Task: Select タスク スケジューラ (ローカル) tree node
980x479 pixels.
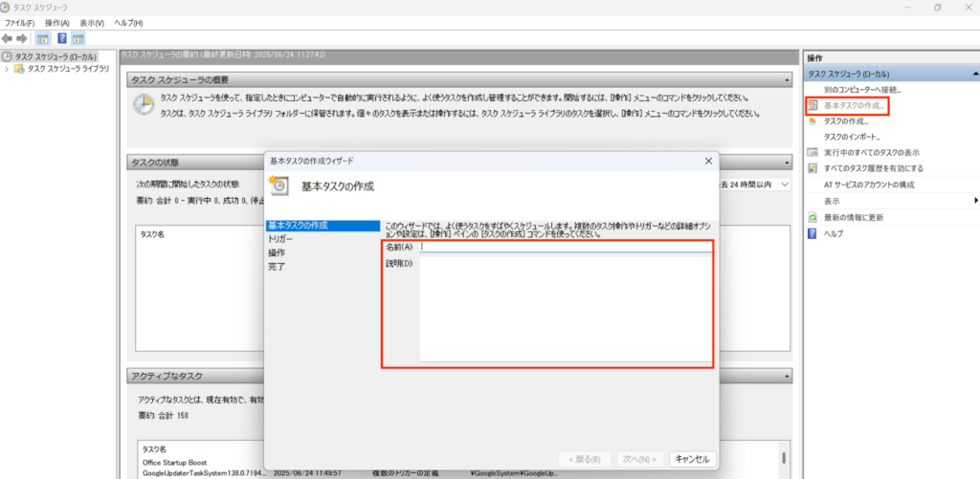Action: coord(56,56)
